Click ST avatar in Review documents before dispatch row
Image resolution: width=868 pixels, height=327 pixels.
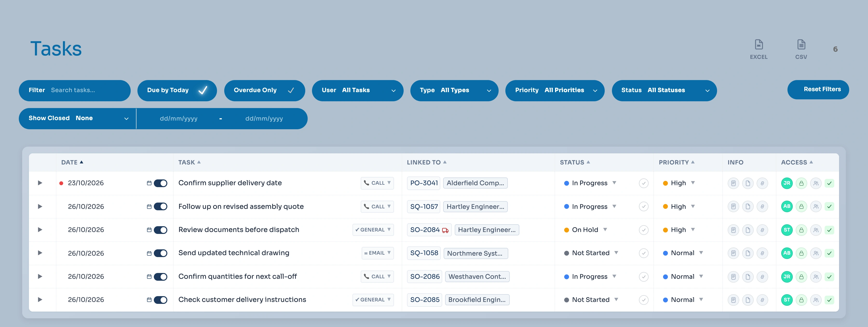[787, 230]
